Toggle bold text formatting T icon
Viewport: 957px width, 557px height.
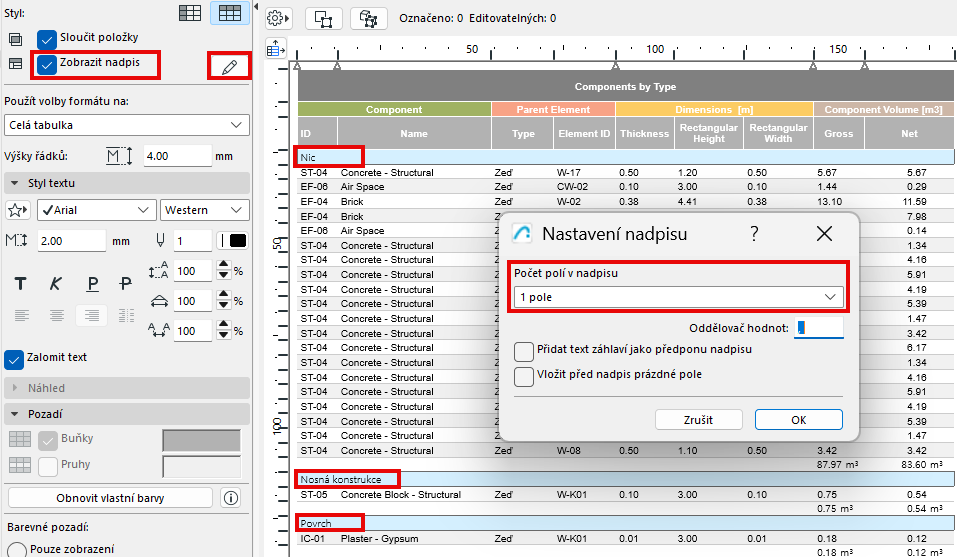click(20, 284)
